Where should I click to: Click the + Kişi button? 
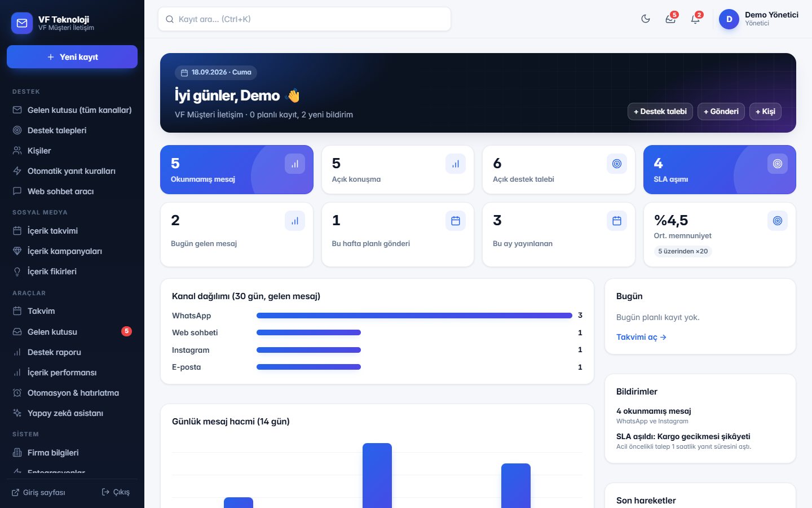click(x=765, y=112)
